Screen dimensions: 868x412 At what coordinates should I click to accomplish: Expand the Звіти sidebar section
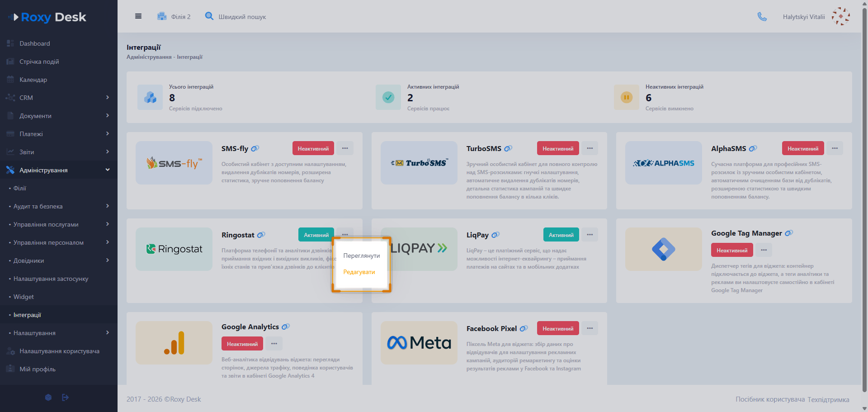tap(59, 152)
